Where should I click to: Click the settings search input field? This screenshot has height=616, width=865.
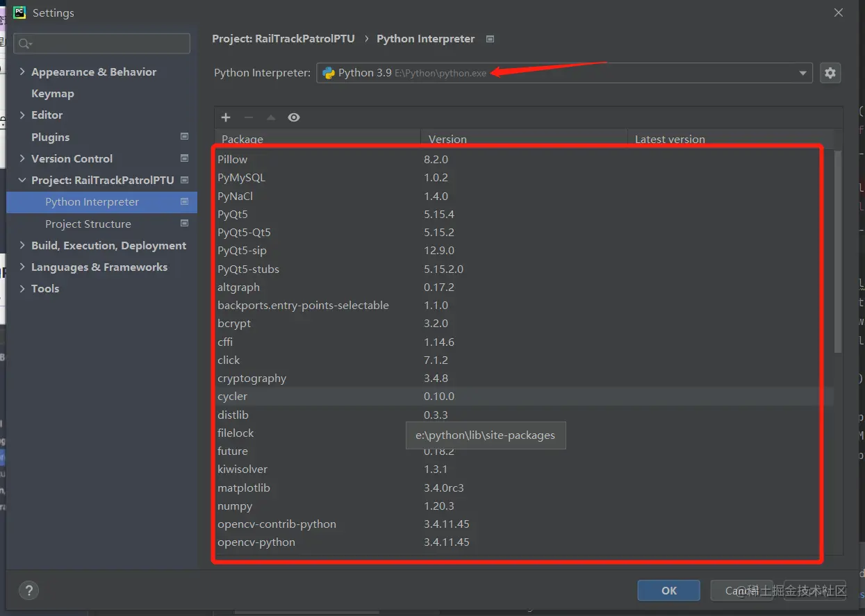click(101, 44)
